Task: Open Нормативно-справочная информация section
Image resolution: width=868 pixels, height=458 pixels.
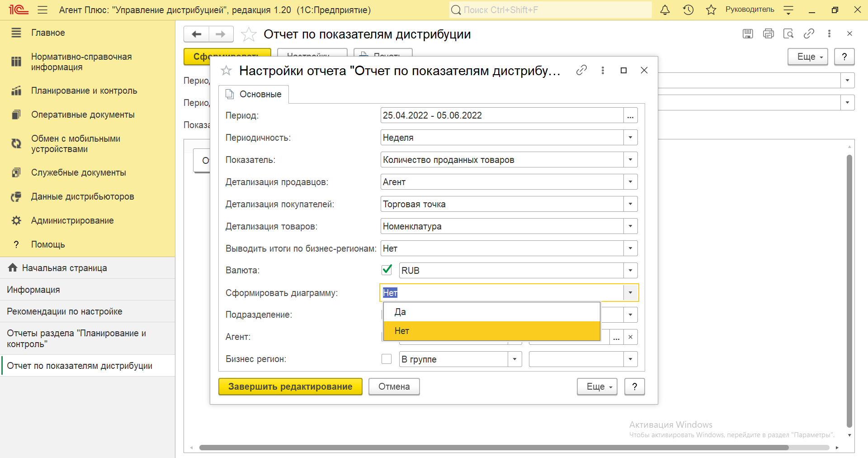Action: (x=81, y=62)
